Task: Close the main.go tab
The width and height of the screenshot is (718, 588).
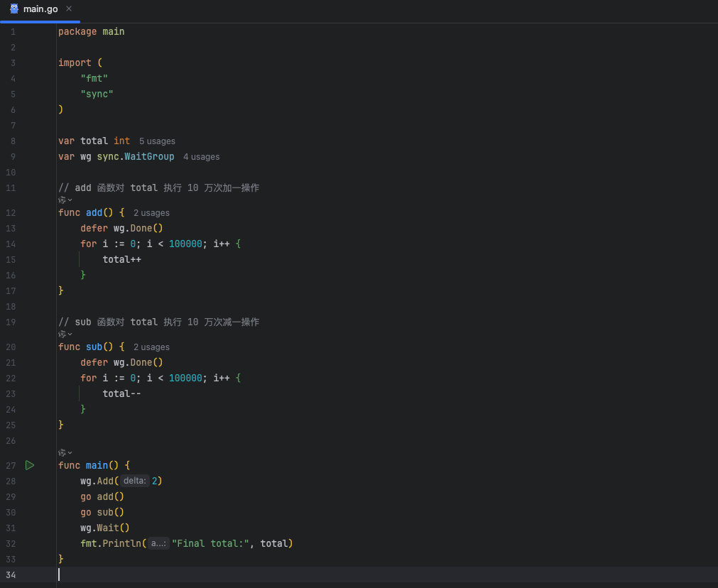Action: [69, 9]
